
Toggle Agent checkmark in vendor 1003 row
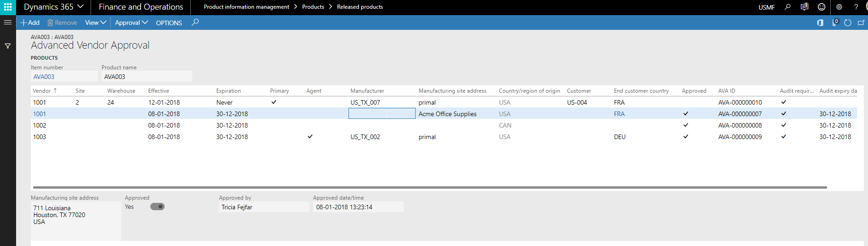click(x=310, y=136)
